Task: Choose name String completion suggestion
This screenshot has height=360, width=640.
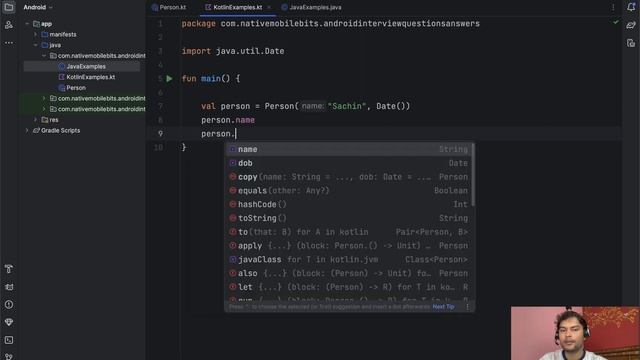Action: 349,149
